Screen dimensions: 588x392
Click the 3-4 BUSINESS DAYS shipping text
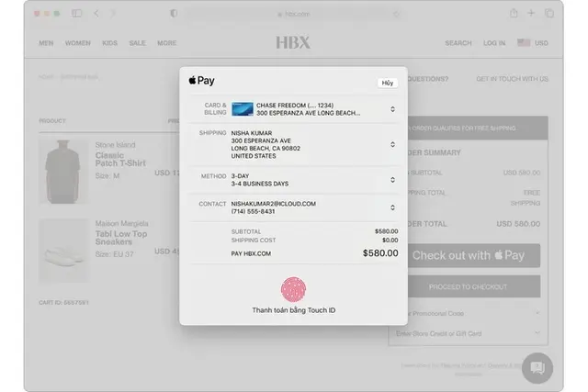point(260,184)
